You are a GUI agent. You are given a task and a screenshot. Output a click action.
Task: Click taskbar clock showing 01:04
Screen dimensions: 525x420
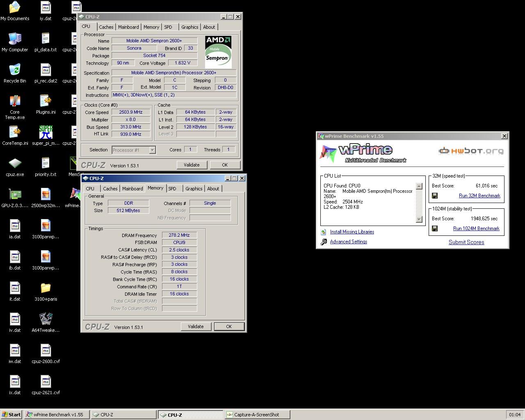click(x=515, y=415)
